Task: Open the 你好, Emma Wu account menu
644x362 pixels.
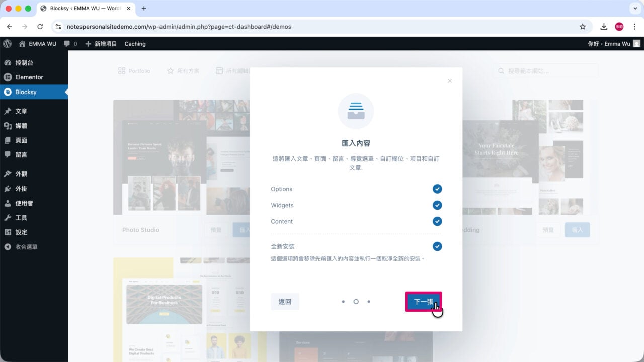Action: tap(614, 44)
